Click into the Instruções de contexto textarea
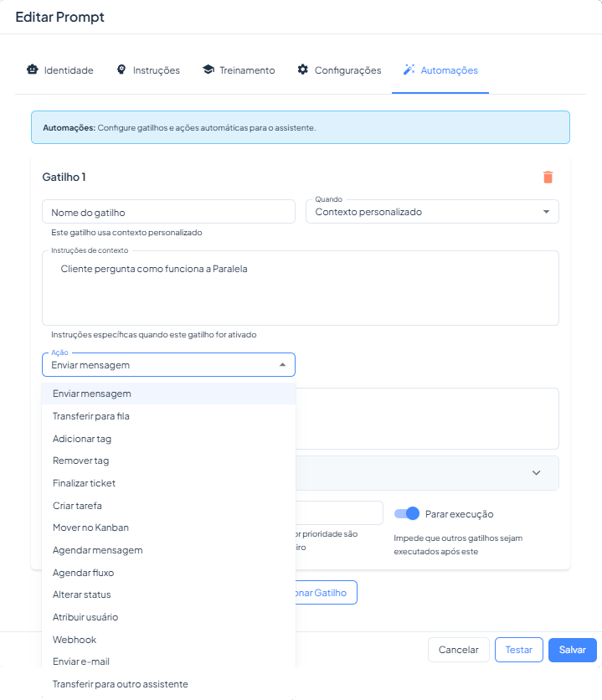This screenshot has width=602, height=700. coord(301,288)
